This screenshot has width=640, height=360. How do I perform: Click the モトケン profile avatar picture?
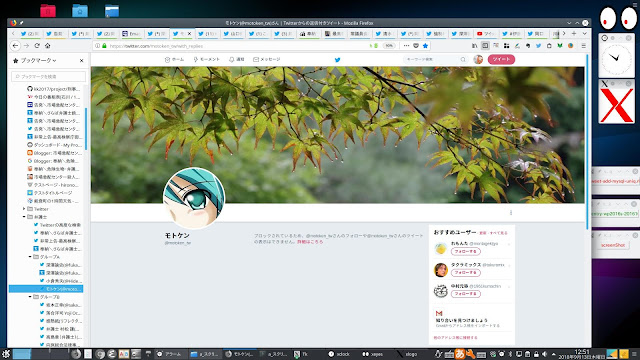[x=194, y=198]
